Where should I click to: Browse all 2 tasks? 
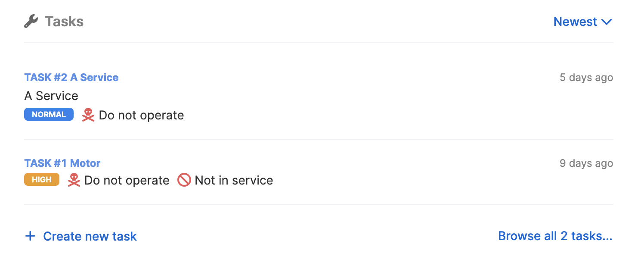555,236
